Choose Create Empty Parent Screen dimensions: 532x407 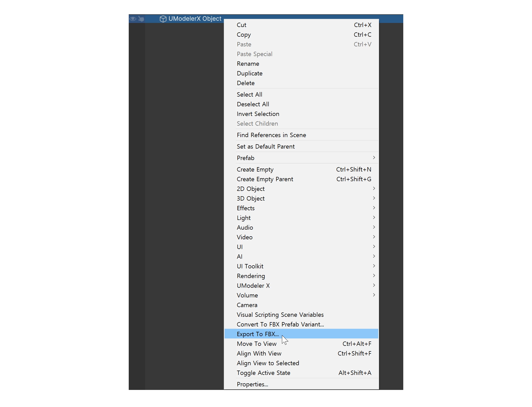[301, 179]
